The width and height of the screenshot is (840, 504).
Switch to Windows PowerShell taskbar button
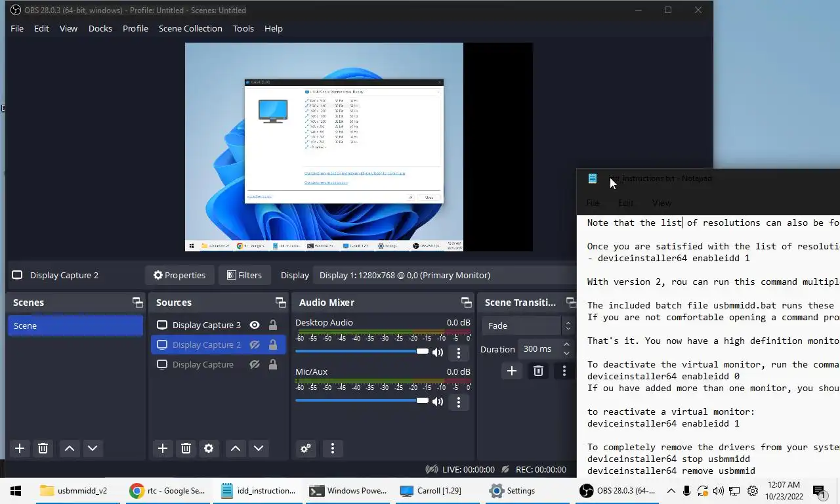coord(348,490)
